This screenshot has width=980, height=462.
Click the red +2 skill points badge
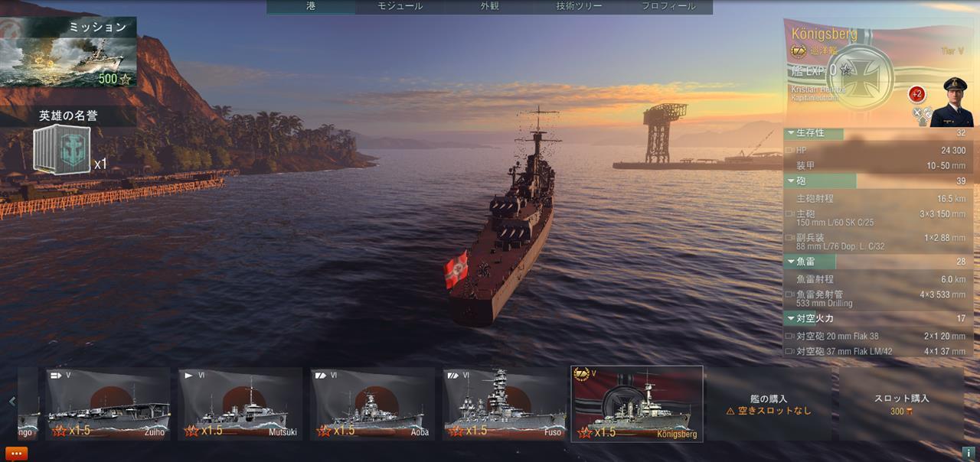click(916, 94)
